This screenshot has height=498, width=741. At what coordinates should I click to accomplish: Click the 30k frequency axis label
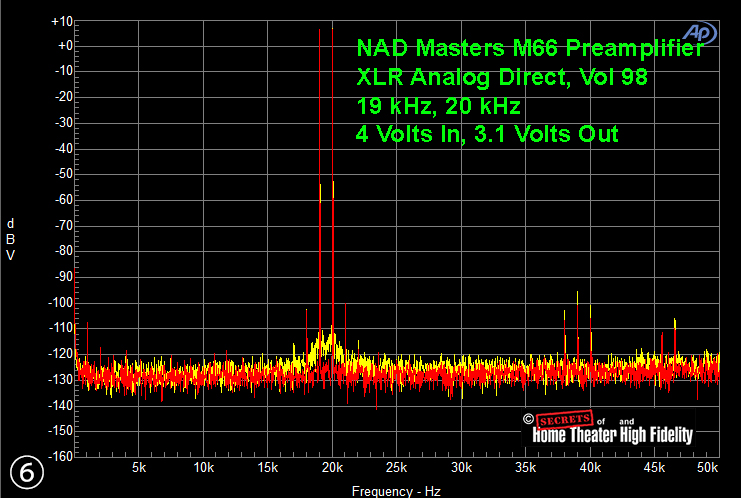pos(461,468)
